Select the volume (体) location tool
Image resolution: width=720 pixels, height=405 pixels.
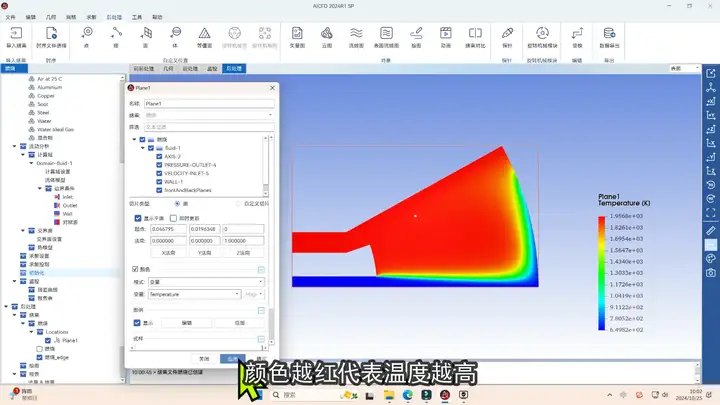point(175,37)
